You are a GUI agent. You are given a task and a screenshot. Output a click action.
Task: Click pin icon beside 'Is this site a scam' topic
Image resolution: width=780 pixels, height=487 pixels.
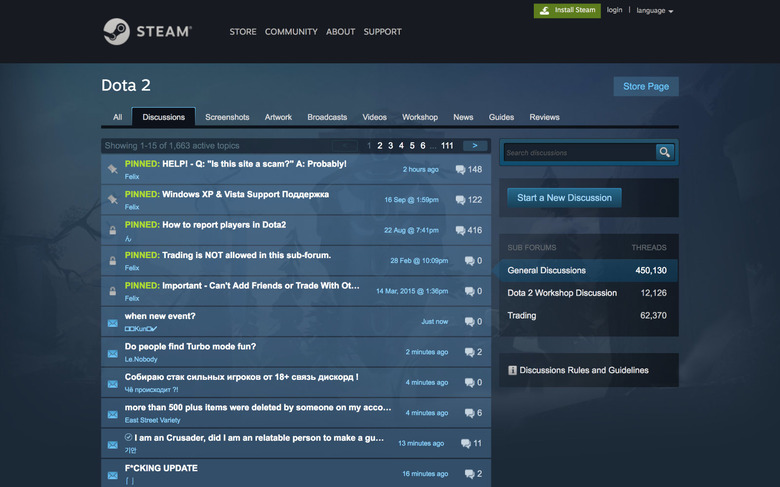[112, 170]
